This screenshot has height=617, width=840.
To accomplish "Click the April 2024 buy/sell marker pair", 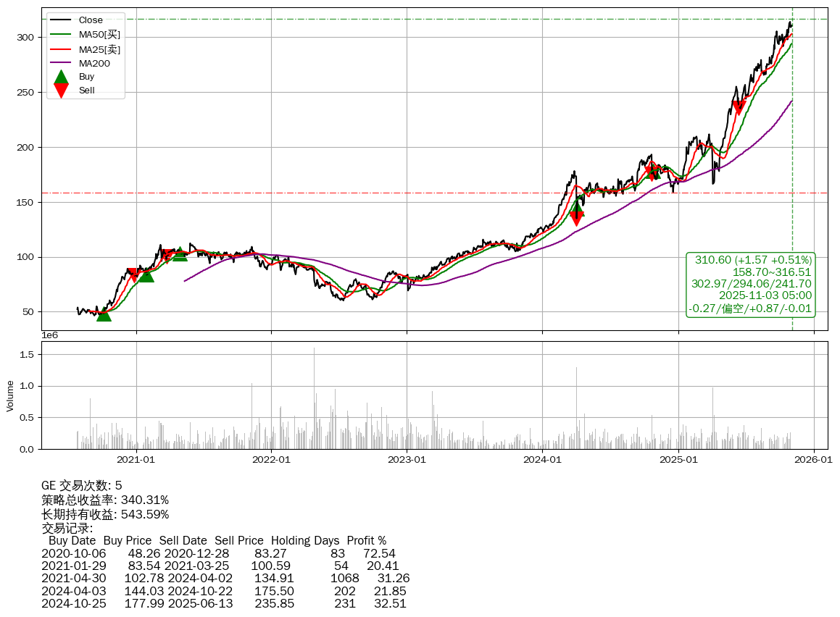I will pos(576,213).
